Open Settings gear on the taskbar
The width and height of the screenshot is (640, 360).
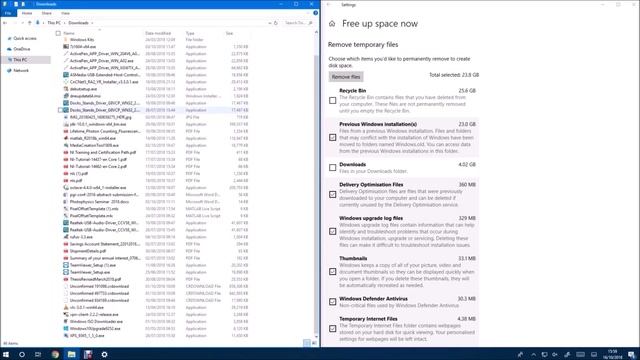[104, 354]
